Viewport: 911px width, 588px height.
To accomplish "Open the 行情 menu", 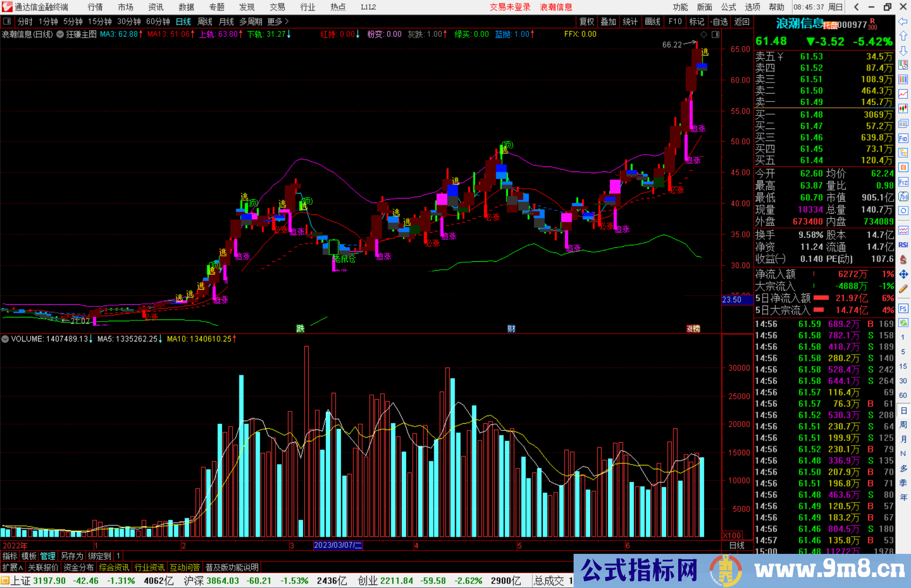I will 95,7.
